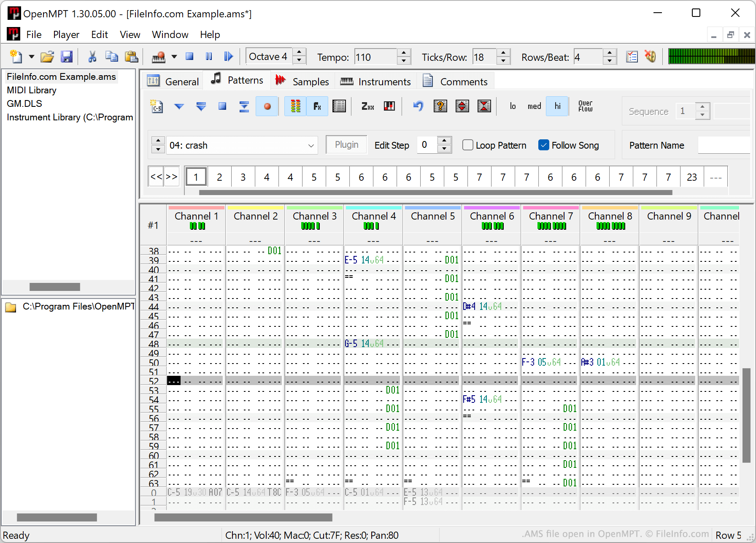756x543 pixels.
Task: Switch to the Comments tab
Action: tap(456, 81)
